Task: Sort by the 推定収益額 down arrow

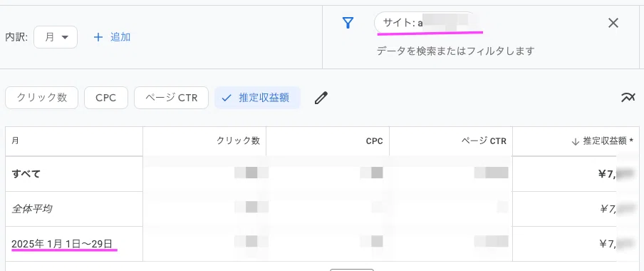Action: click(x=575, y=141)
